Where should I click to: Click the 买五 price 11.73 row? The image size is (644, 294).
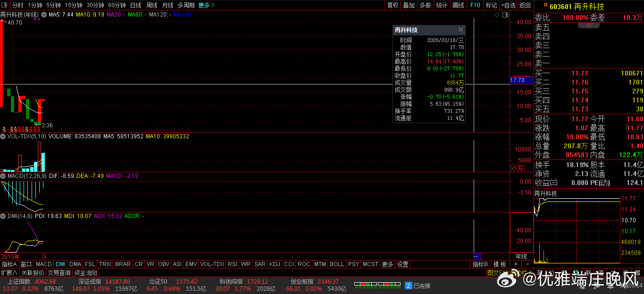point(589,109)
